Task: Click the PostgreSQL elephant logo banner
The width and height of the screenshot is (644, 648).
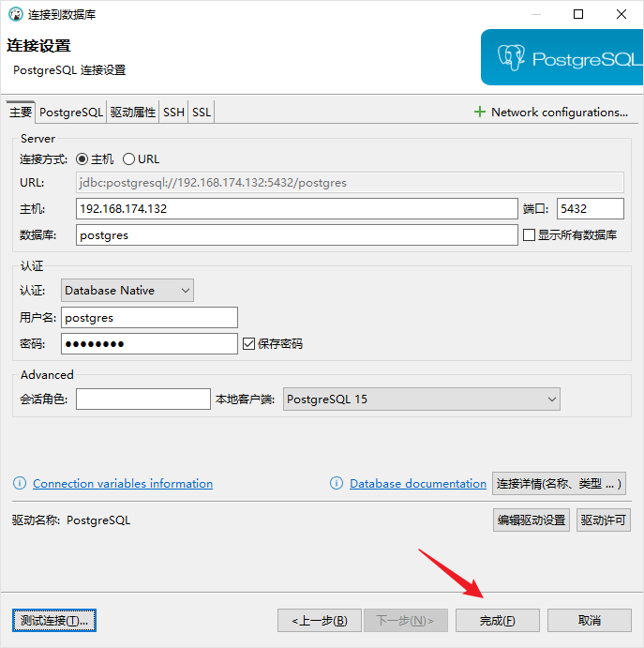Action: [x=562, y=58]
